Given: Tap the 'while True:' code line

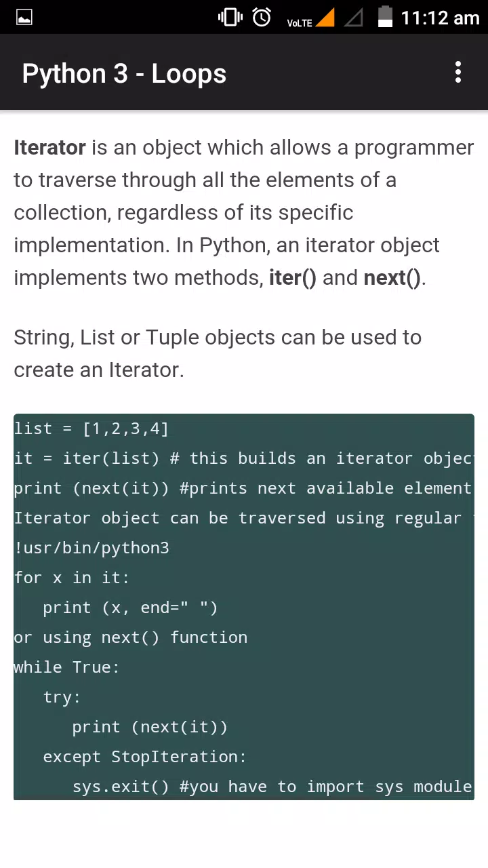Looking at the screenshot, I should 66,667.
